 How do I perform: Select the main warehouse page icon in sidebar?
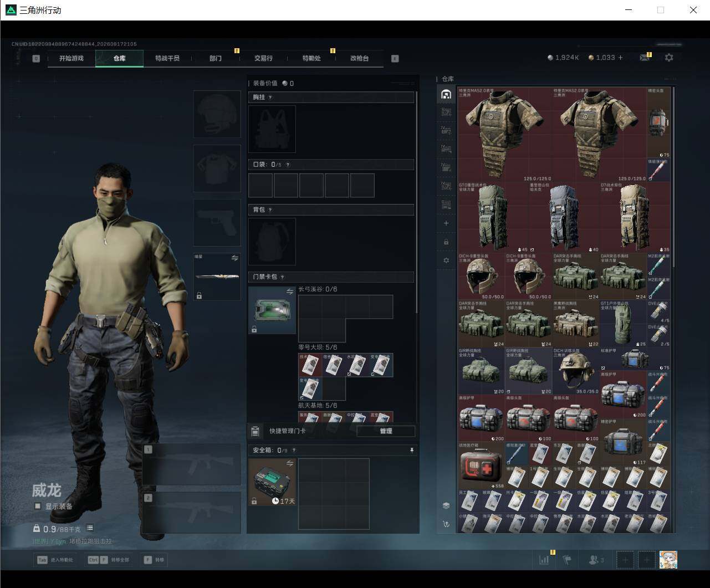[x=446, y=94]
